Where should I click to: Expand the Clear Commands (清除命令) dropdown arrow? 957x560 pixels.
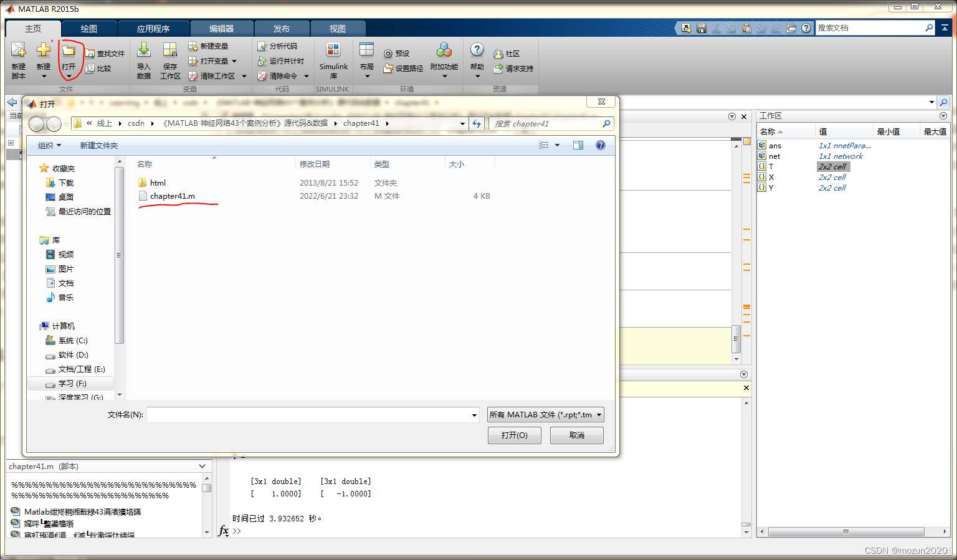(307, 76)
